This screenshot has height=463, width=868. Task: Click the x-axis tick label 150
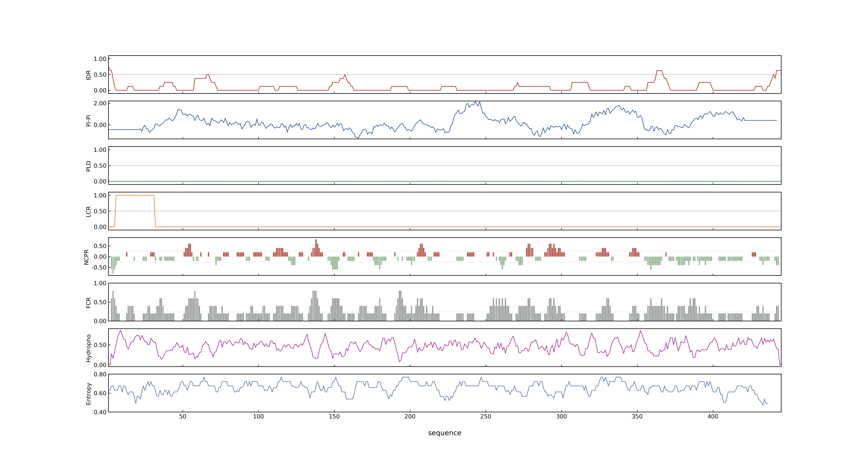[x=334, y=416]
